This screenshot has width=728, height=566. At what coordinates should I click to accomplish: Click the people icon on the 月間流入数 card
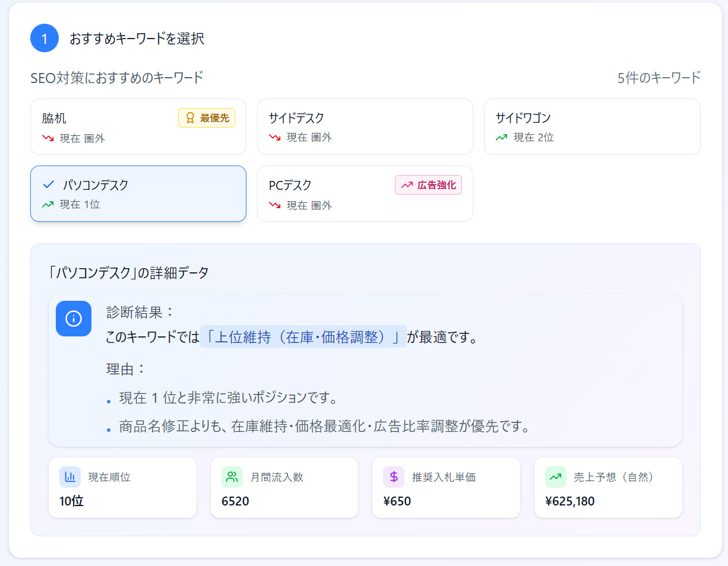232,476
